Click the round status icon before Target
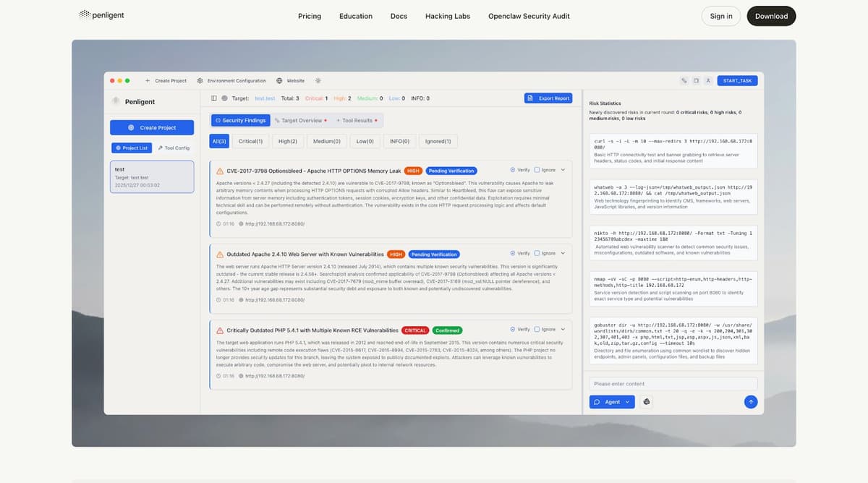 224,98
